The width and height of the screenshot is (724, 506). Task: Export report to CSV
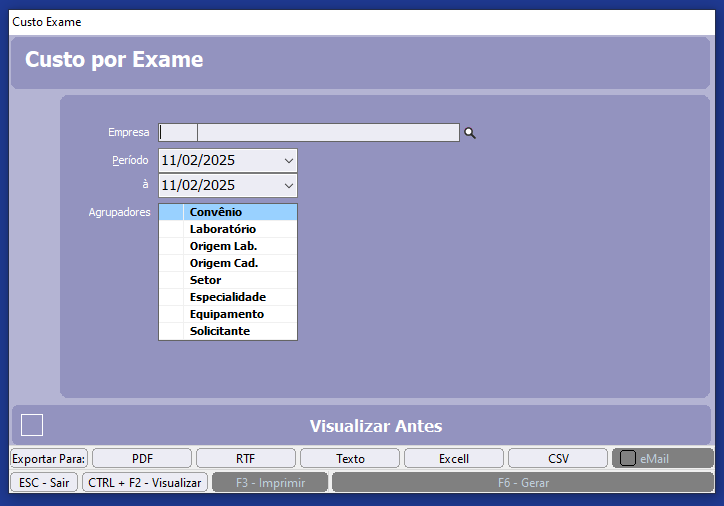point(558,459)
